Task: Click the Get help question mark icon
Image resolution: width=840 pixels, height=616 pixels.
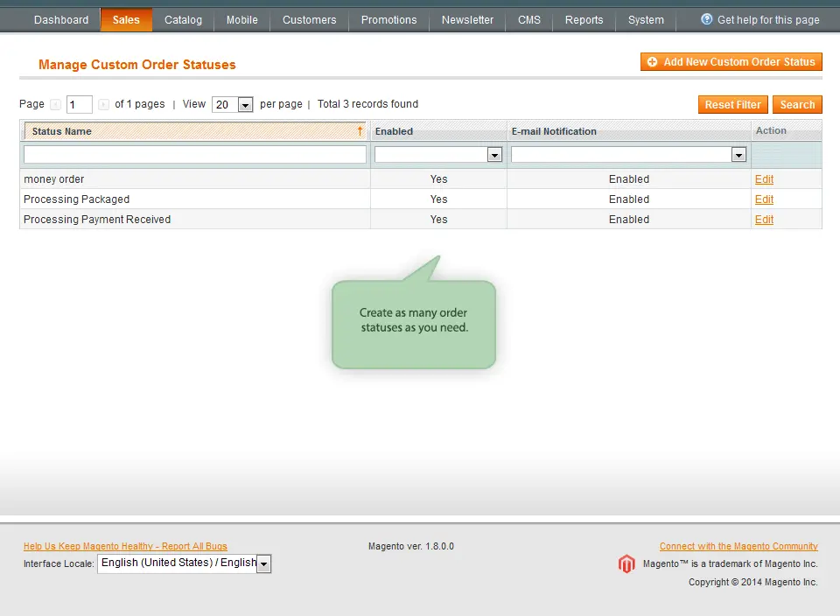Action: pos(705,19)
